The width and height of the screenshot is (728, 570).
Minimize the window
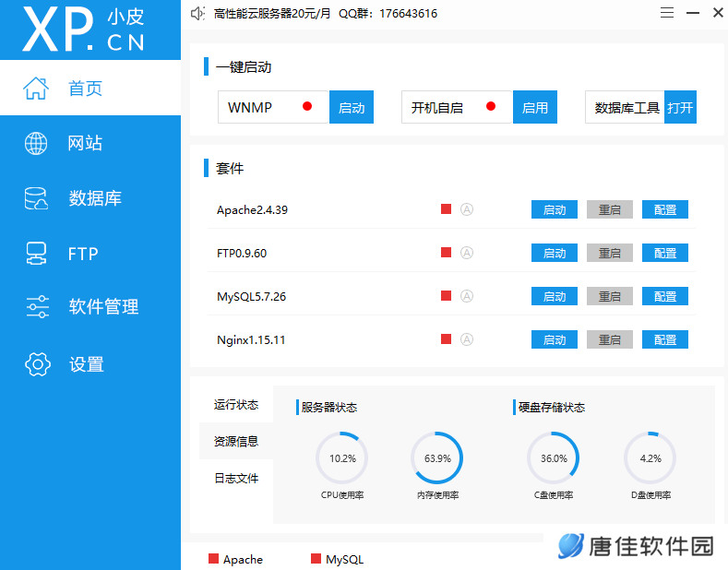(x=693, y=13)
